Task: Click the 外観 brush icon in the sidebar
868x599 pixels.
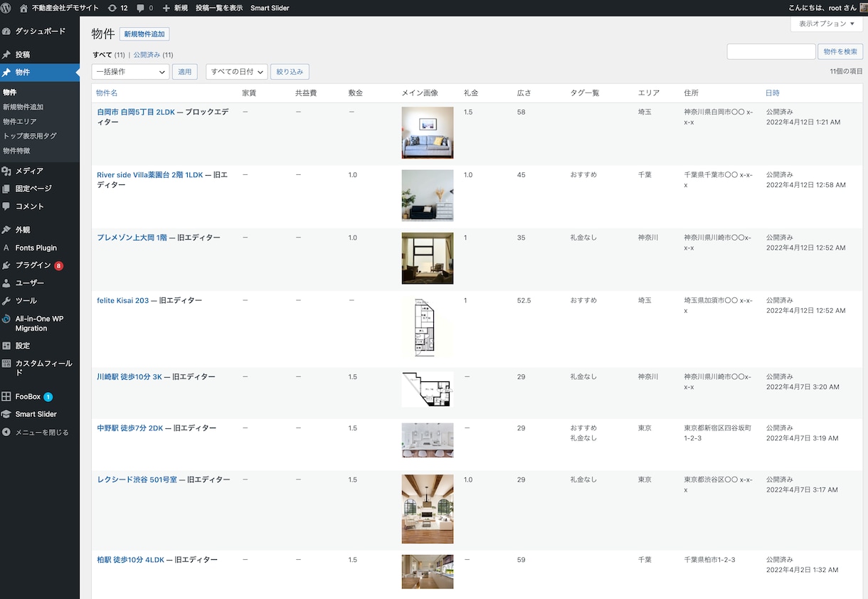Action: [x=7, y=230]
